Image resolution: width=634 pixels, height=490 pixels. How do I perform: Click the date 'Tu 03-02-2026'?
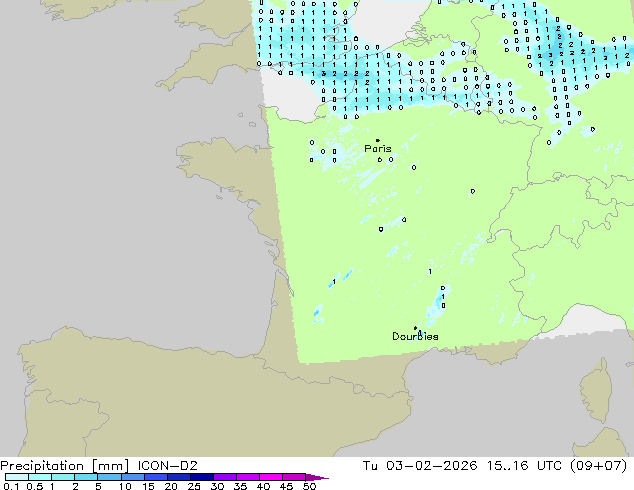420,466
